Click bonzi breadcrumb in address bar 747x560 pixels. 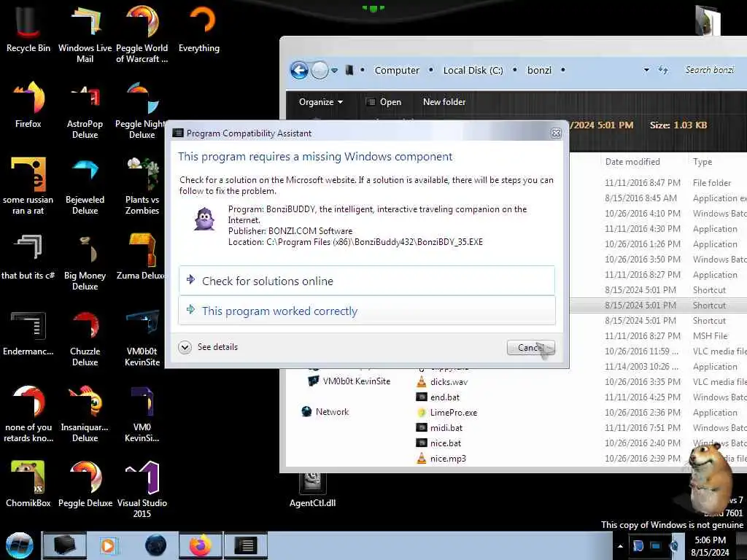[x=539, y=71]
